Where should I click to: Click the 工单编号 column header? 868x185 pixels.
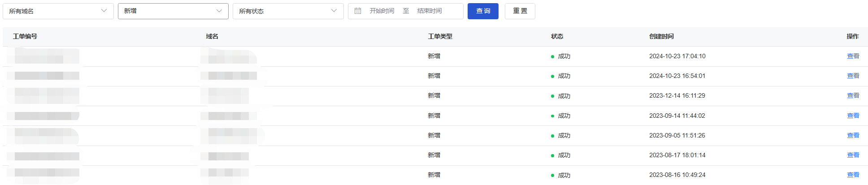pyautogui.click(x=25, y=36)
